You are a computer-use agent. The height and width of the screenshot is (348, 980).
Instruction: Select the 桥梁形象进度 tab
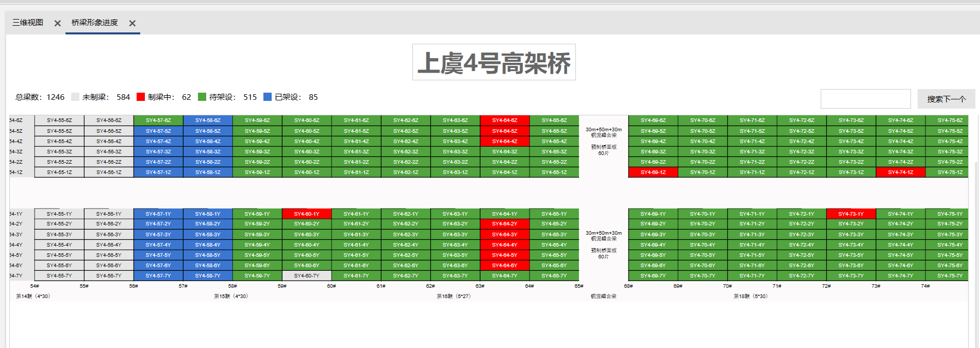pyautogui.click(x=95, y=23)
